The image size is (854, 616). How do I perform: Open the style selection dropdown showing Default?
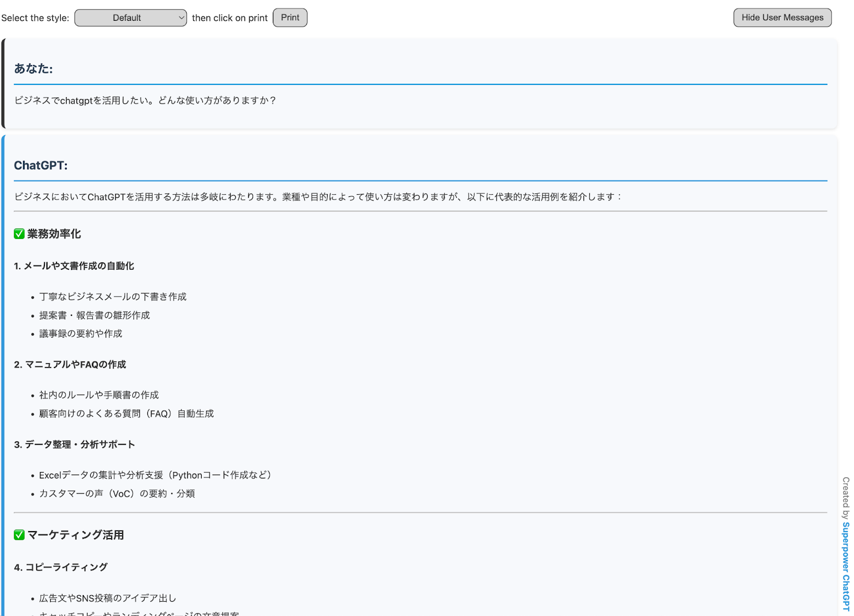coord(130,18)
